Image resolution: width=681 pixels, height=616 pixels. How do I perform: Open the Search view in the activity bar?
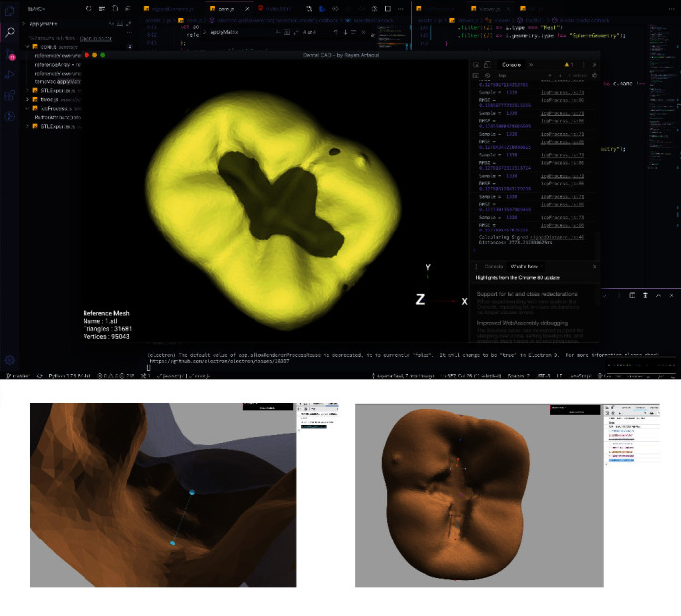(10, 31)
